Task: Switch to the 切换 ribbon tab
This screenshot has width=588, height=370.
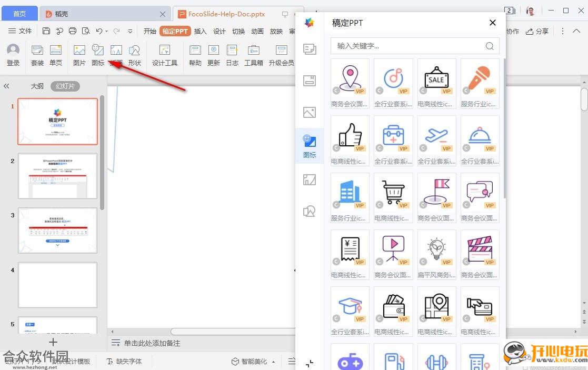Action: click(x=238, y=31)
